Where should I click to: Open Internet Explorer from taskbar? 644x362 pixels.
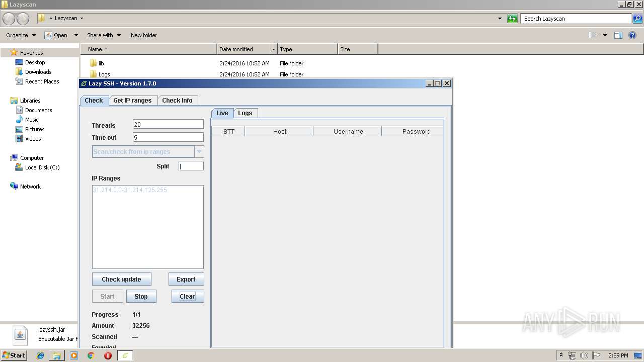pyautogui.click(x=40, y=355)
